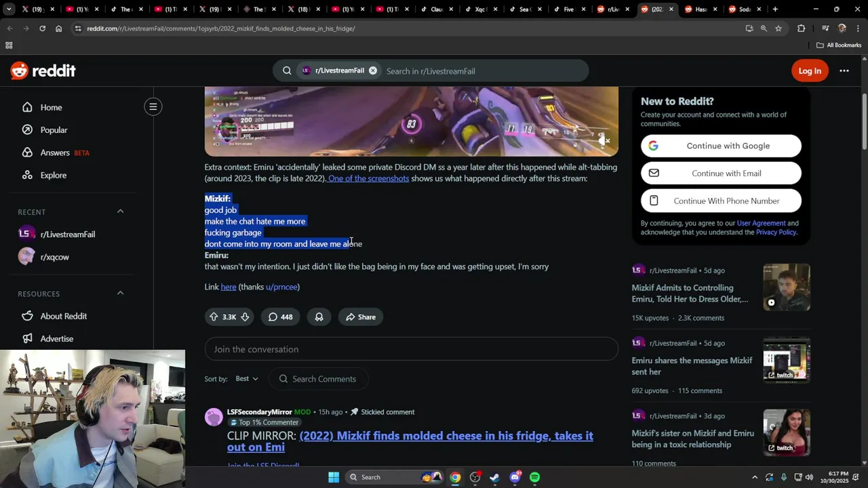
Task: Collapse the RESOURCES section
Action: pyautogui.click(x=120, y=293)
